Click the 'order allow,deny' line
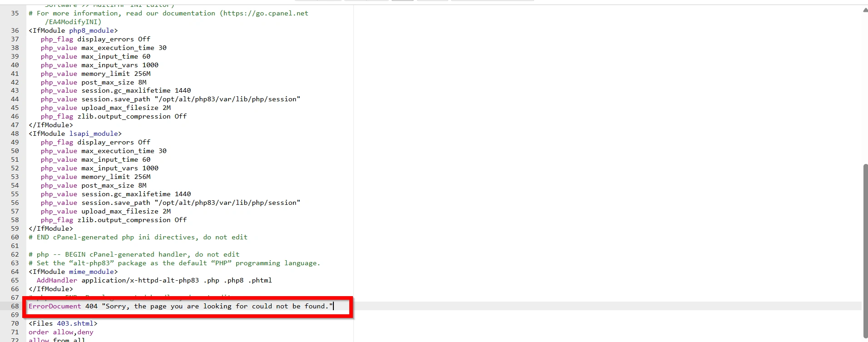The height and width of the screenshot is (342, 868). click(61, 332)
